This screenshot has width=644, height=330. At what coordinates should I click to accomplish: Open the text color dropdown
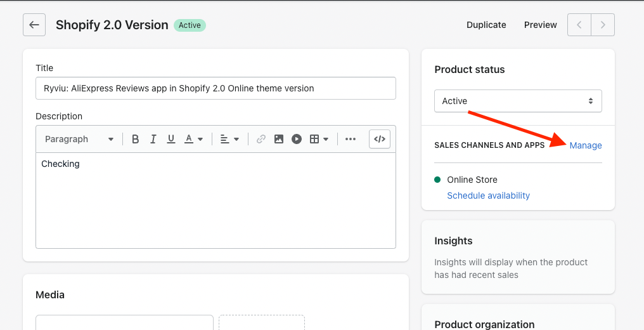pyautogui.click(x=193, y=139)
